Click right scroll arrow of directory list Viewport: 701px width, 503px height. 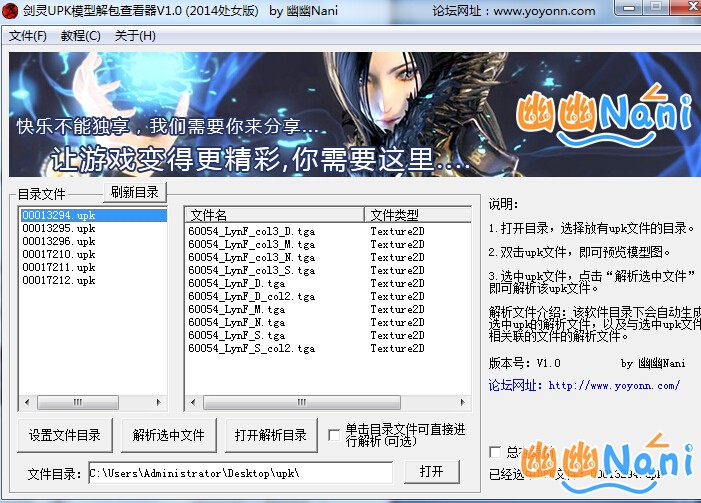[159, 402]
